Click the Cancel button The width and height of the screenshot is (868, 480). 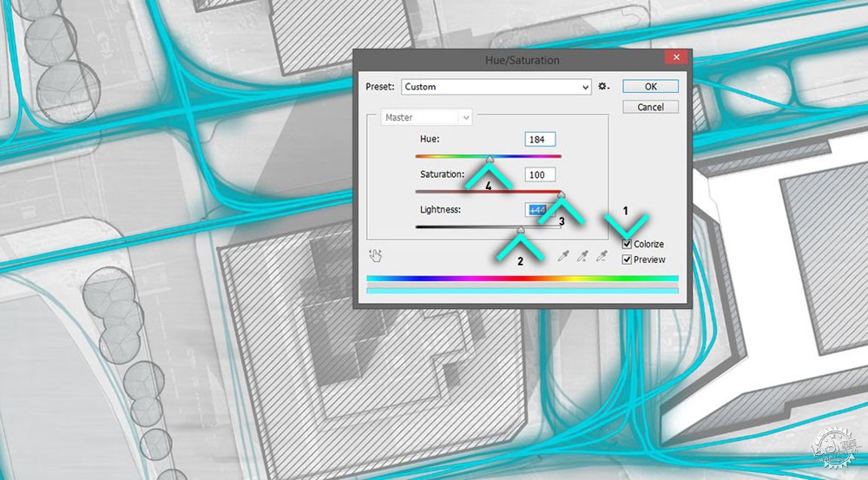[650, 107]
